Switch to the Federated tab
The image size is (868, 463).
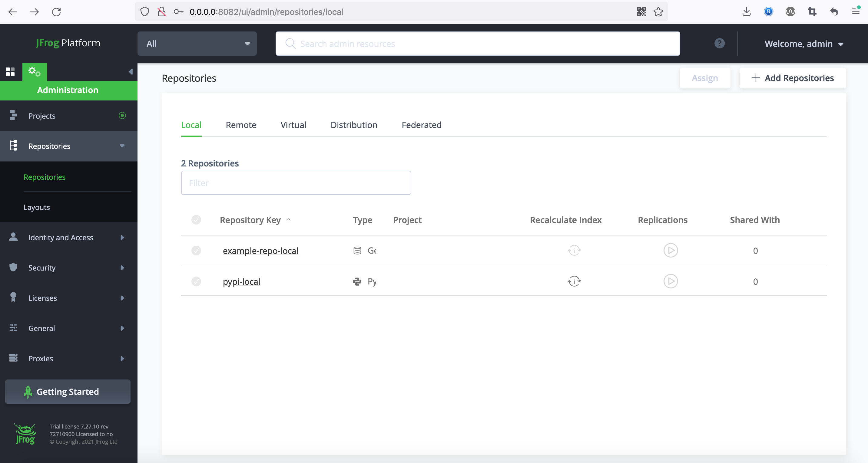click(x=421, y=125)
